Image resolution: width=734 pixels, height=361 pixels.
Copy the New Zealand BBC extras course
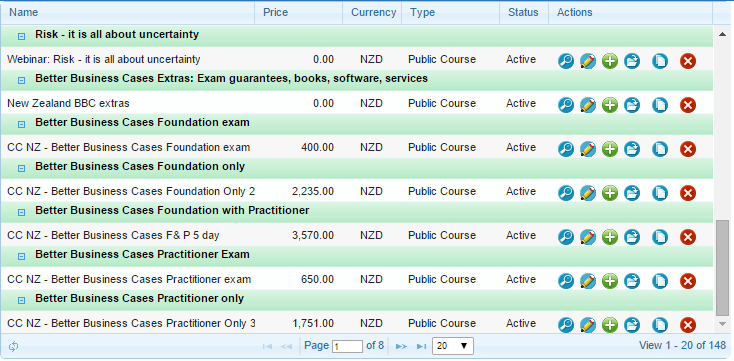point(660,105)
